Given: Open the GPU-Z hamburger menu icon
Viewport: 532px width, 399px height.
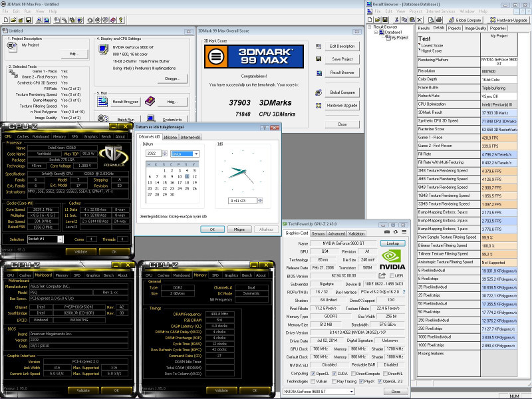Looking at the screenshot, I should coord(404,232).
